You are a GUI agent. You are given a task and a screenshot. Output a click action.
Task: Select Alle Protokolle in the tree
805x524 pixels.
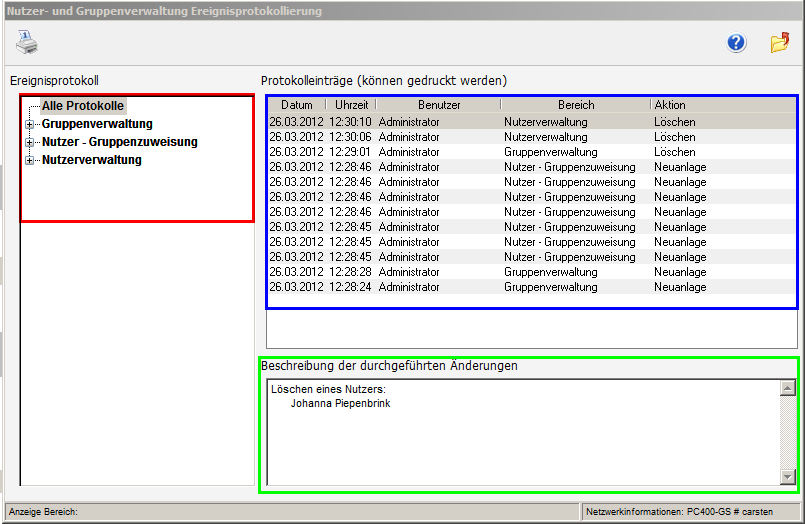click(x=83, y=106)
